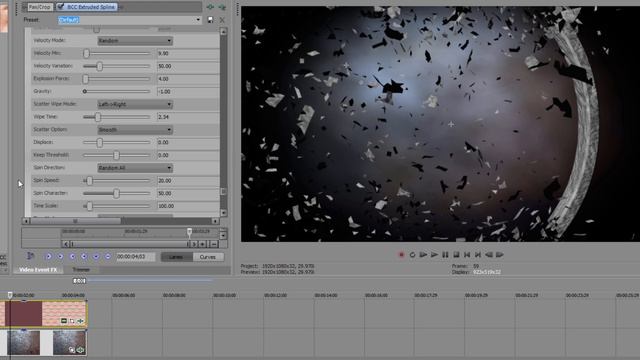Click the Last Keyframe button
The image size is (640, 360).
84,256
